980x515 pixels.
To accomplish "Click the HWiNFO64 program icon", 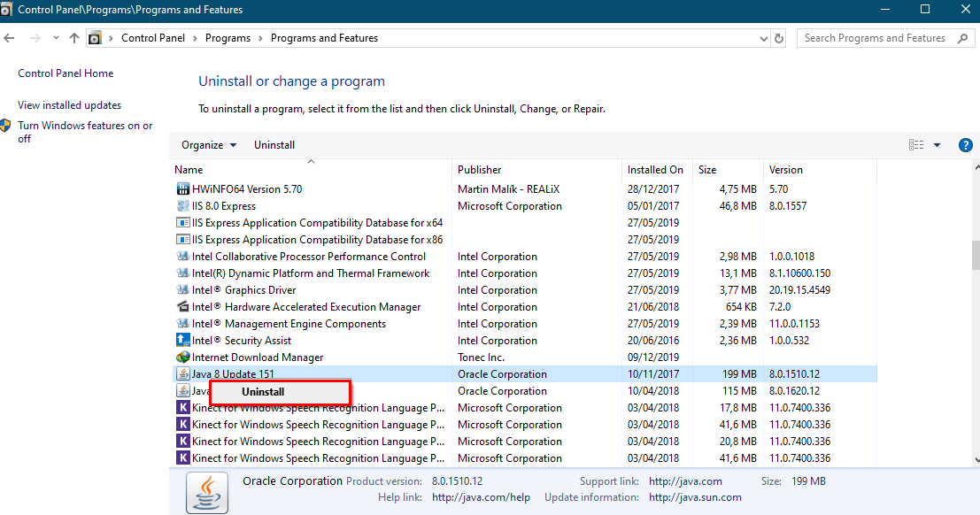I will click(182, 188).
